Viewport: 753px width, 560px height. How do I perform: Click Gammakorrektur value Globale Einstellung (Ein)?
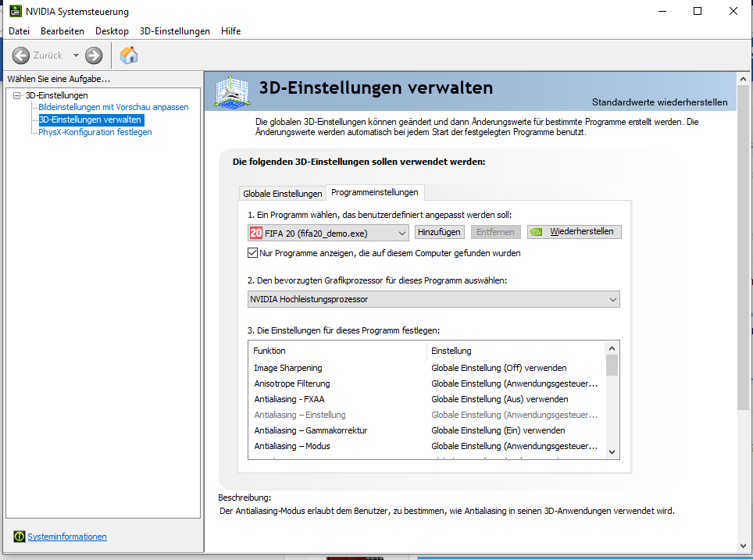pos(498,430)
